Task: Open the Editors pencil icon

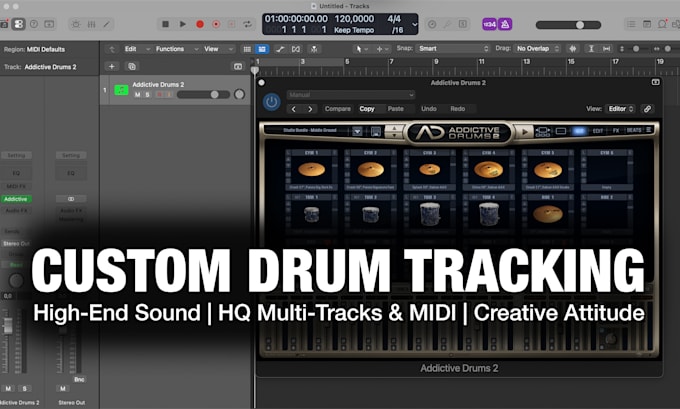Action: 107,24
